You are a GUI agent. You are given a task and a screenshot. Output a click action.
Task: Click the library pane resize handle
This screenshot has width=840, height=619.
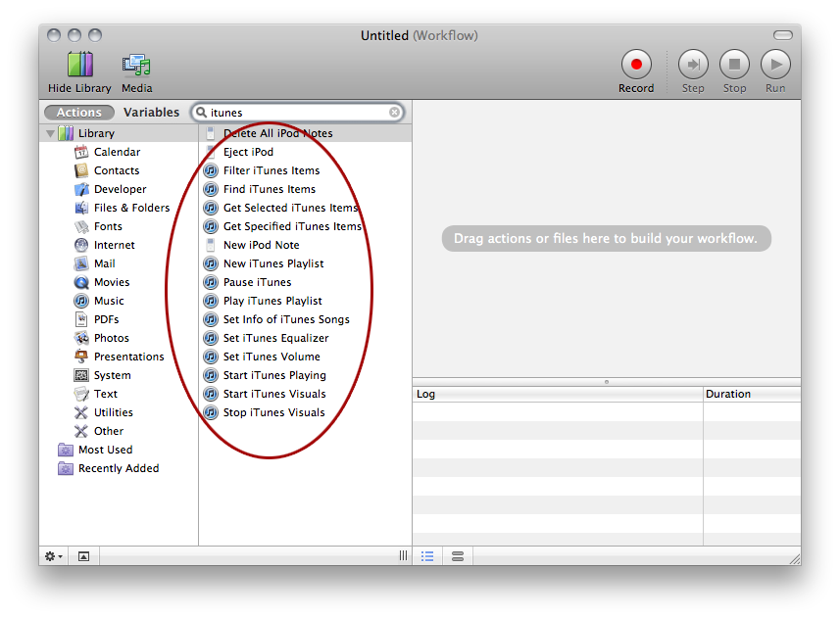(x=403, y=555)
